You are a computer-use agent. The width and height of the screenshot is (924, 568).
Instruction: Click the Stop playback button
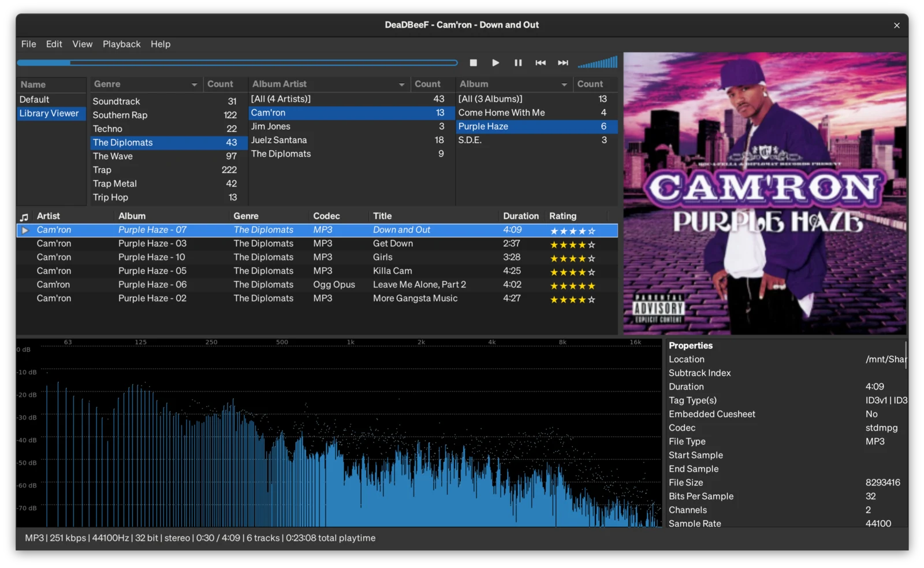click(473, 62)
